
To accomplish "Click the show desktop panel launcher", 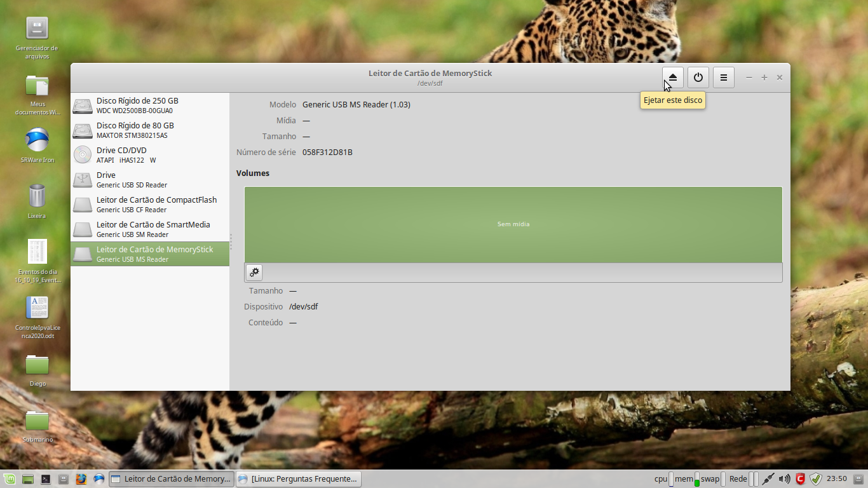I will point(27,479).
